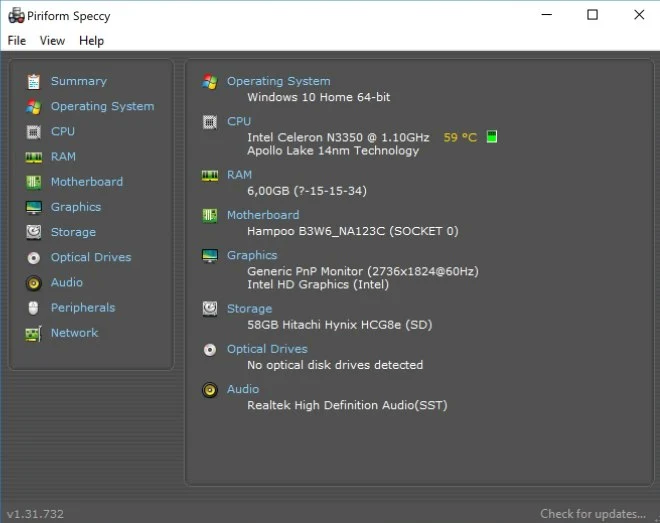Click the Peripherals mouse icon in sidebar
Screen dimensions: 660x523
34,308
